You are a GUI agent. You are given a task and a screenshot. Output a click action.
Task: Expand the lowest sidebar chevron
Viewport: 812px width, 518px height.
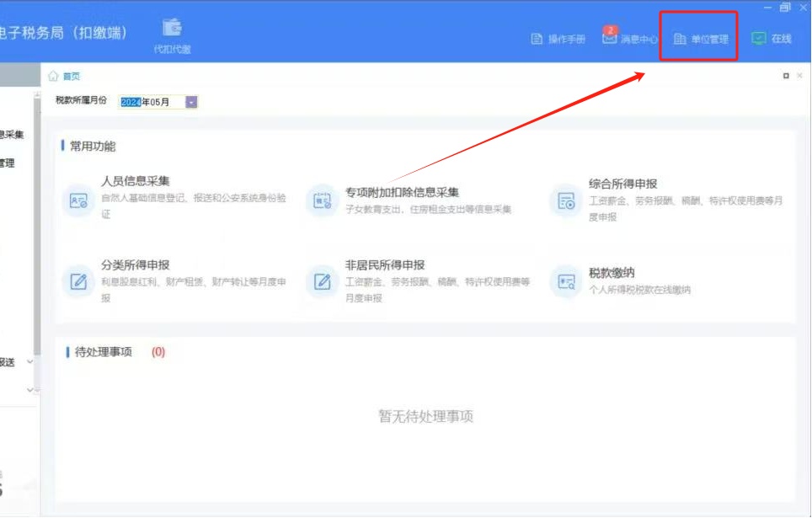pyautogui.click(x=29, y=389)
